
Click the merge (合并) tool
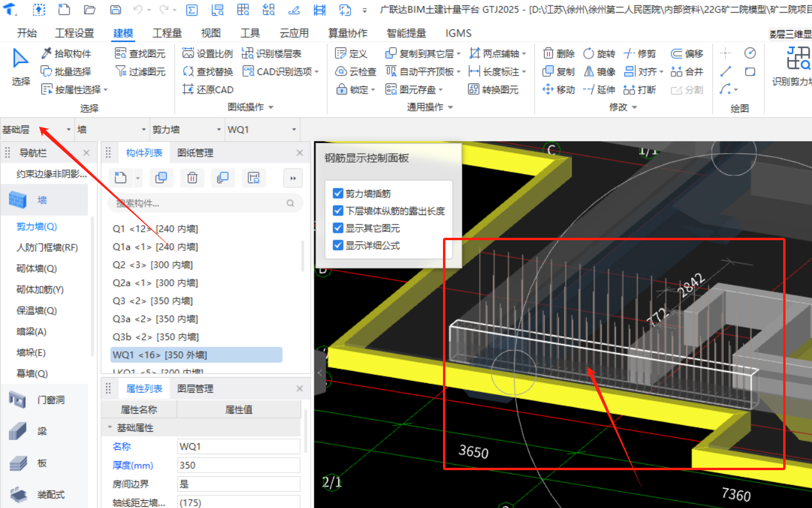click(687, 71)
